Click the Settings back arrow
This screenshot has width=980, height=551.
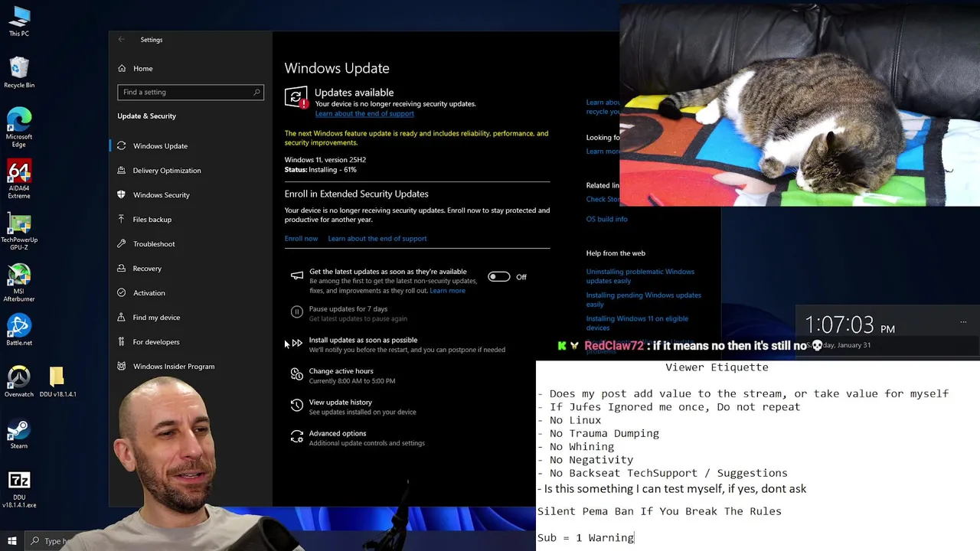[x=121, y=39]
